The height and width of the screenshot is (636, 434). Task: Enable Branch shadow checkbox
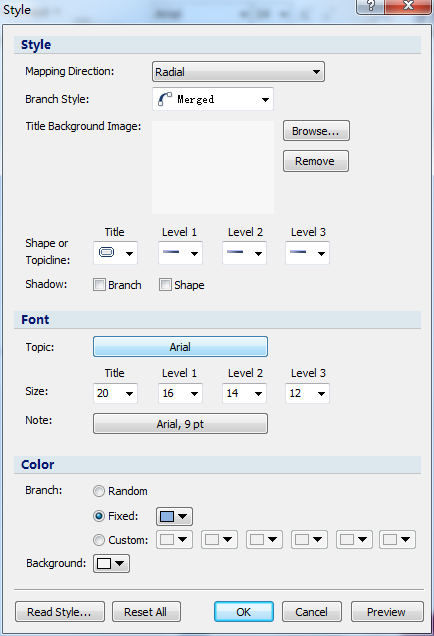99,285
